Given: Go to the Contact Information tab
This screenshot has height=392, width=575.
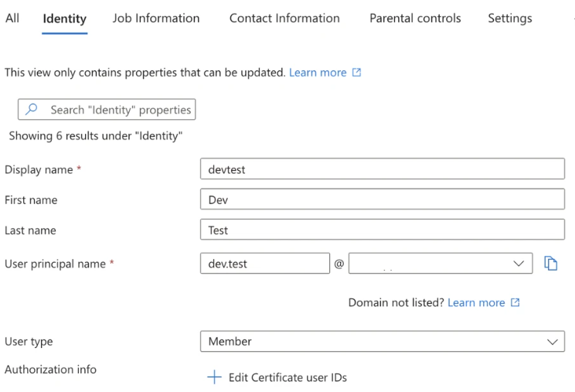Looking at the screenshot, I should click(284, 18).
